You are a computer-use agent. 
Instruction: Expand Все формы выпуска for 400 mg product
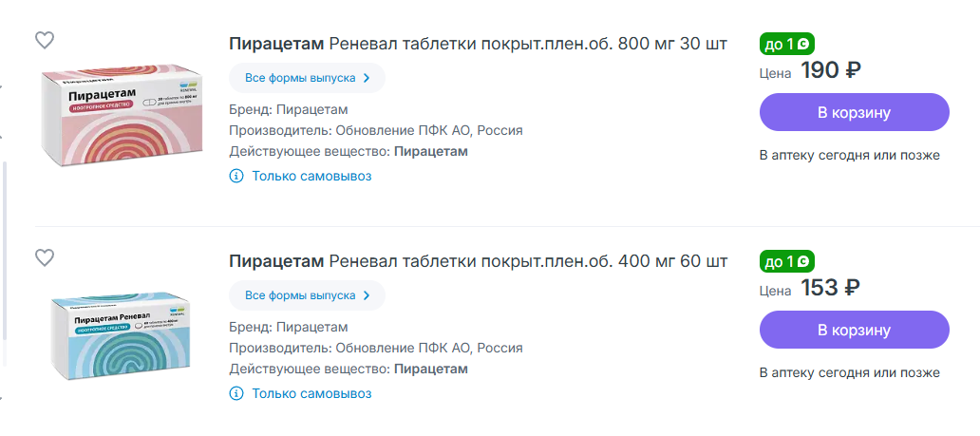(307, 295)
